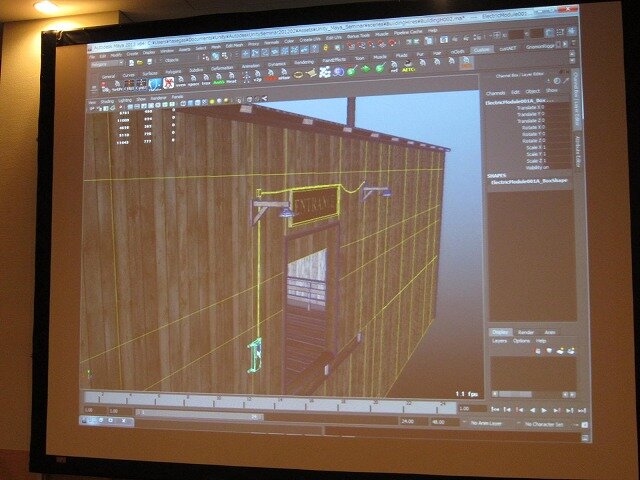Click the Attribute Editor sidebar tab
The height and width of the screenshot is (480, 640).
pyautogui.click(x=578, y=151)
